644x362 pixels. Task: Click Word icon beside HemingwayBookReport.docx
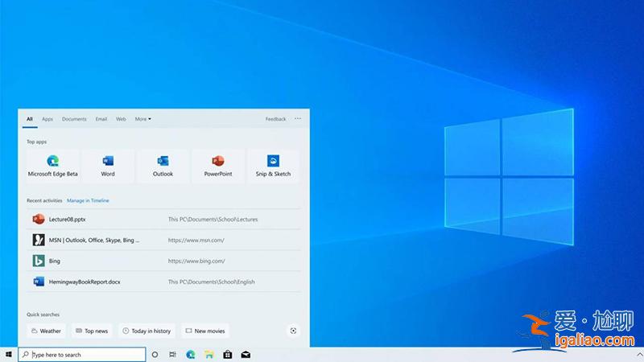click(39, 282)
